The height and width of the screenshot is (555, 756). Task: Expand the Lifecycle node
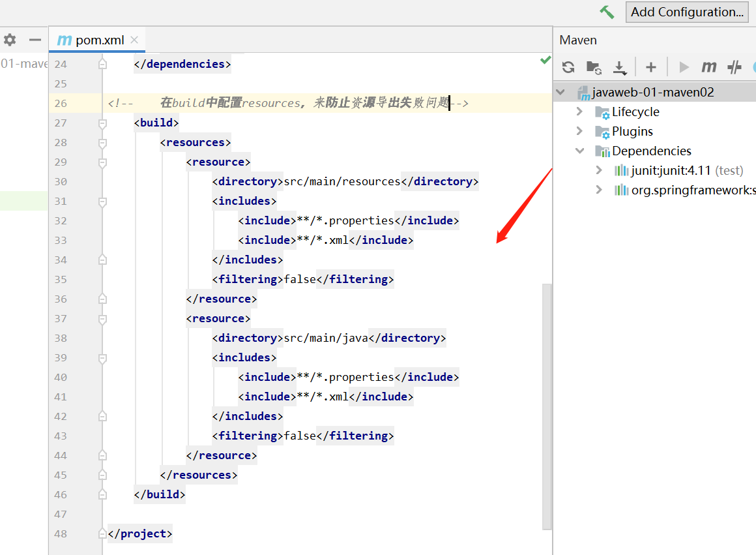point(579,112)
